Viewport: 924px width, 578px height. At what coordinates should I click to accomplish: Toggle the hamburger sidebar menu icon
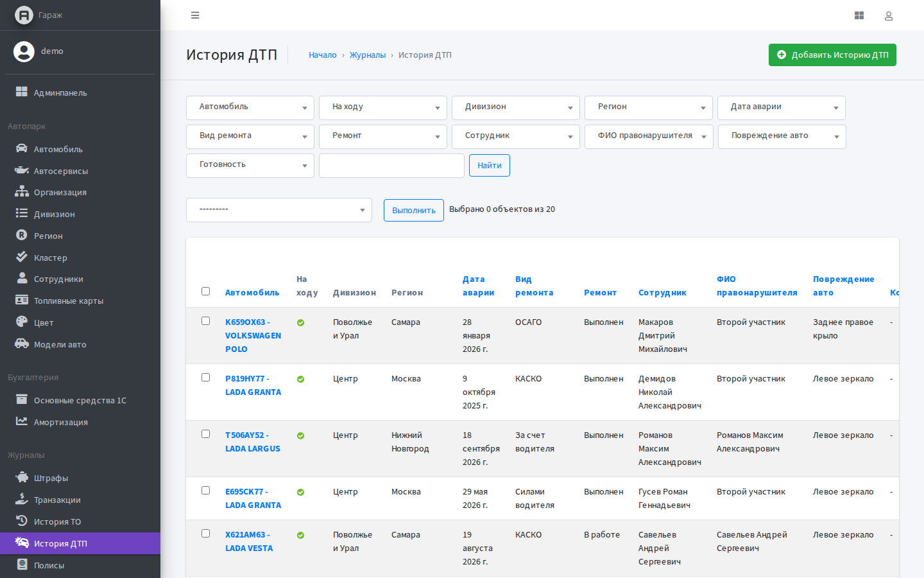(195, 15)
